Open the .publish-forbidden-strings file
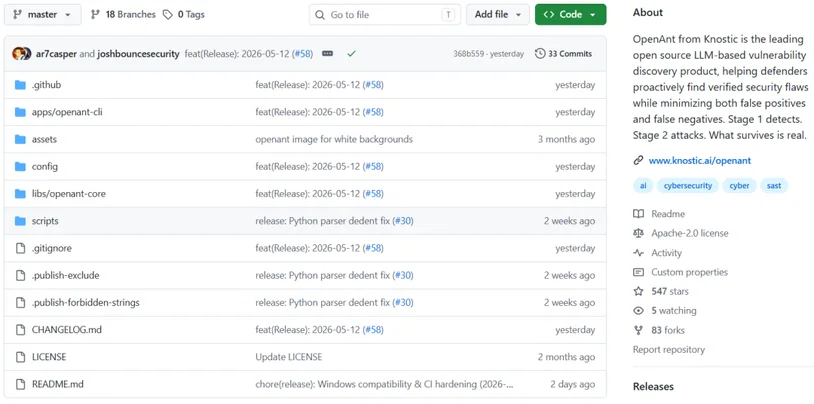 (86, 302)
